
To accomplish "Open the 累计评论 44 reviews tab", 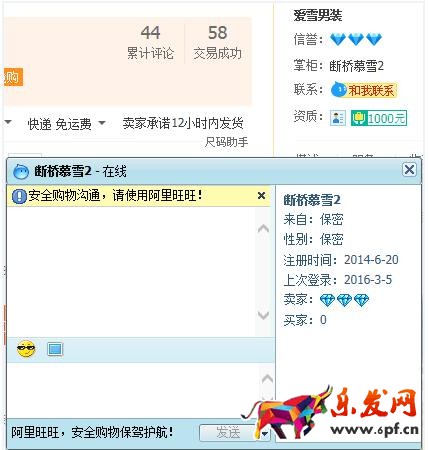I will point(150,42).
